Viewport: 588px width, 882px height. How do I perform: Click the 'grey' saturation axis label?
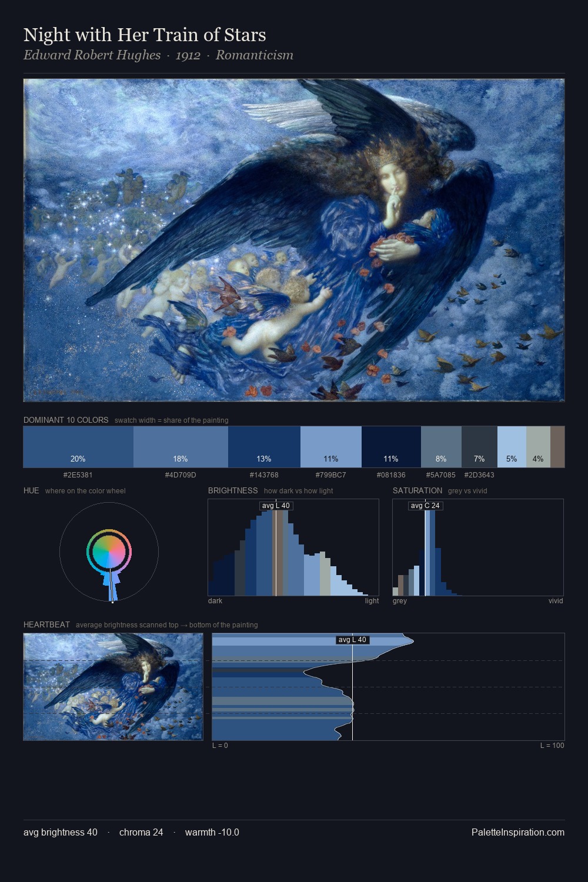(400, 601)
